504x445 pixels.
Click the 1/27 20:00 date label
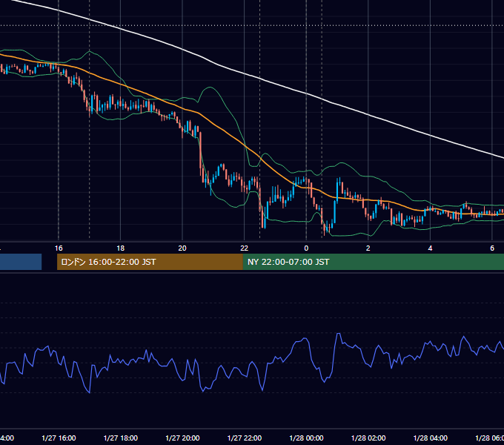coord(182,438)
